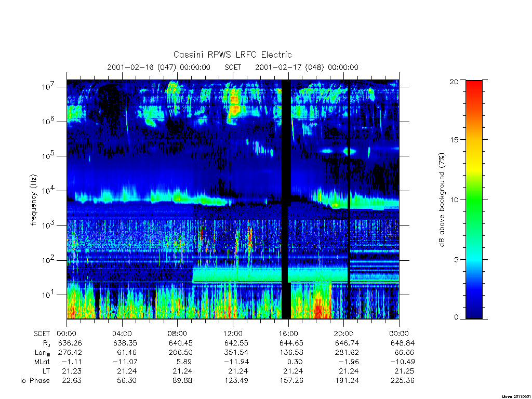Click the "dB above background (7%)" label
Image resolution: width=532 pixels, height=399 pixels.
pyautogui.click(x=442, y=200)
